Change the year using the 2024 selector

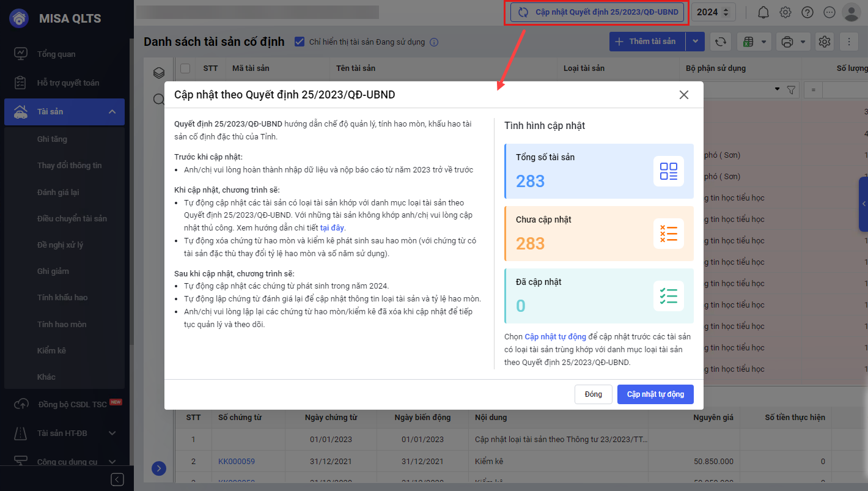click(x=713, y=12)
